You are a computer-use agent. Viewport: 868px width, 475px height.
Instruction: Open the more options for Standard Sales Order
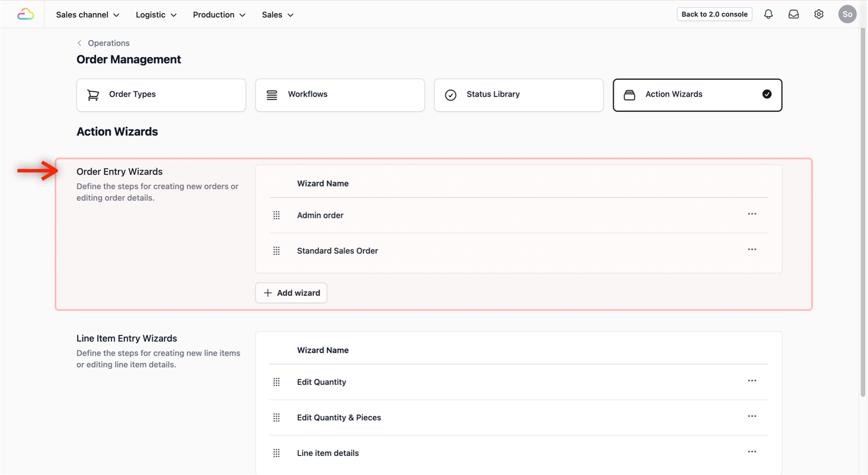[752, 249]
